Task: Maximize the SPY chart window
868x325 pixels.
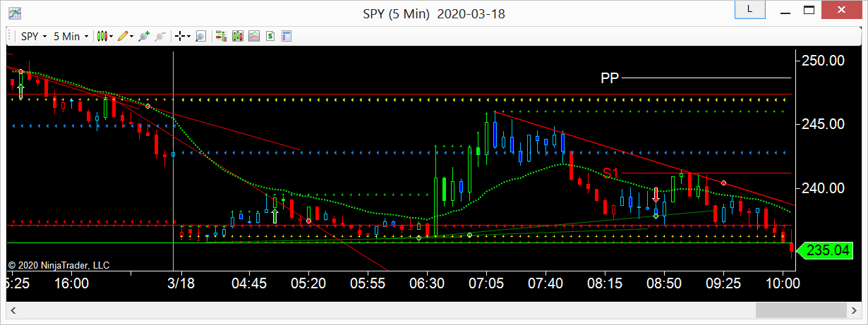Action: tap(809, 10)
